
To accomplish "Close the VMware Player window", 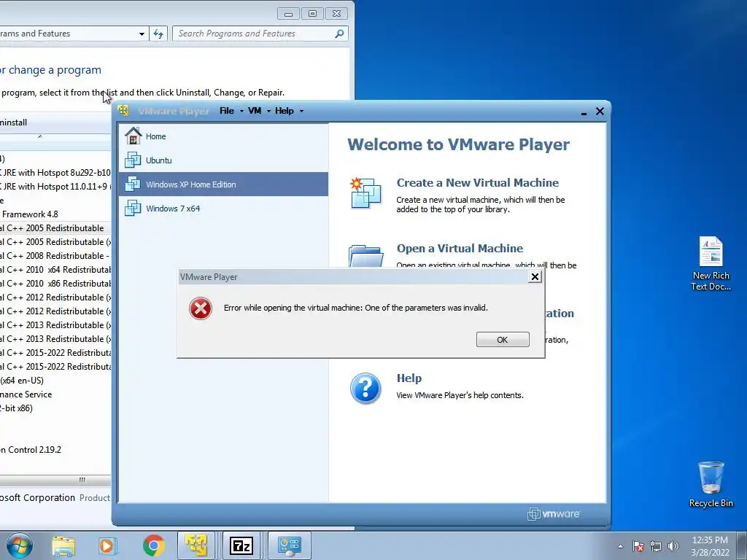I will click(x=600, y=111).
